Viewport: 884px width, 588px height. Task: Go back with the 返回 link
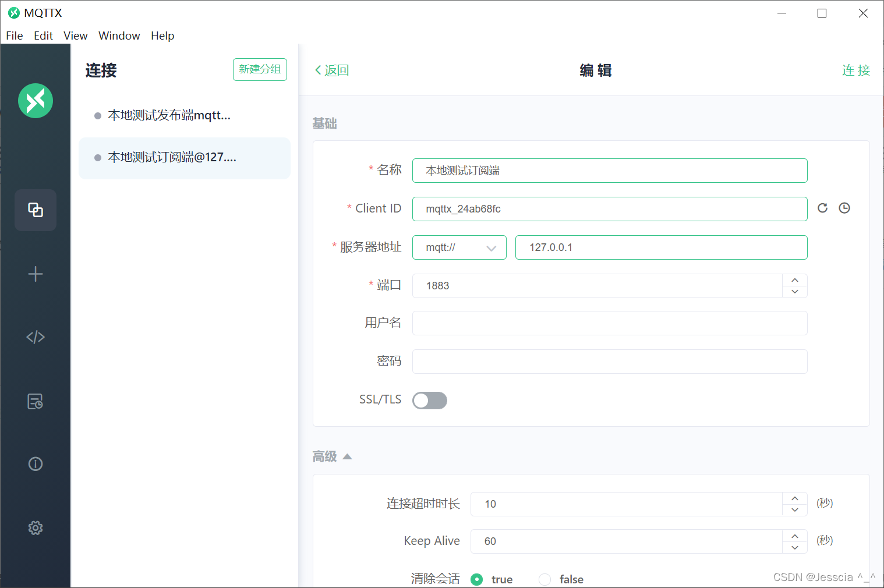pyautogui.click(x=331, y=70)
